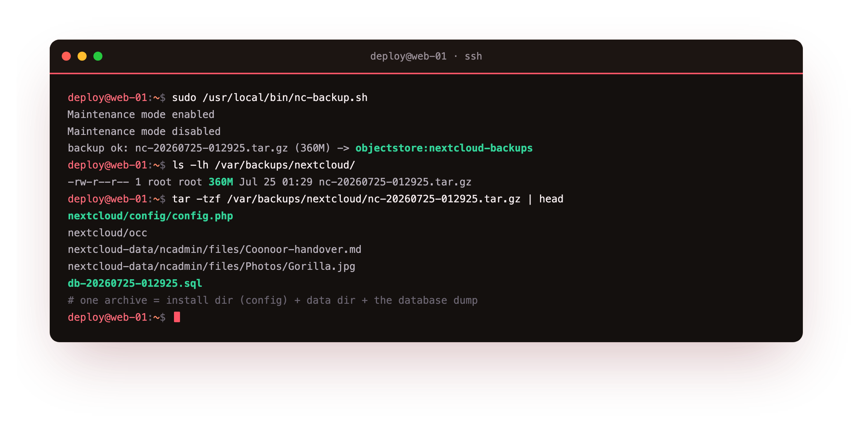Click the 'ls -lh /var/backups/nextcloud/' command
The height and width of the screenshot is (433, 868).
click(264, 165)
